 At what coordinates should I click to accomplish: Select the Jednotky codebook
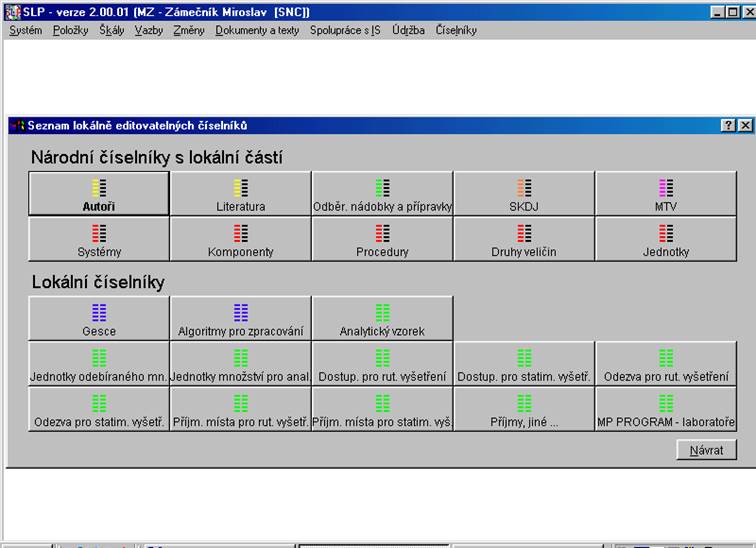tap(666, 239)
